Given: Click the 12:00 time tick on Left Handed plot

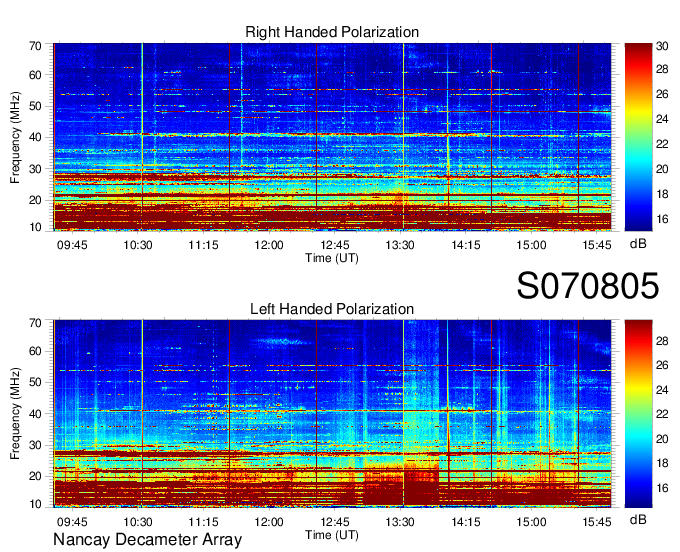Looking at the screenshot, I should [x=269, y=522].
